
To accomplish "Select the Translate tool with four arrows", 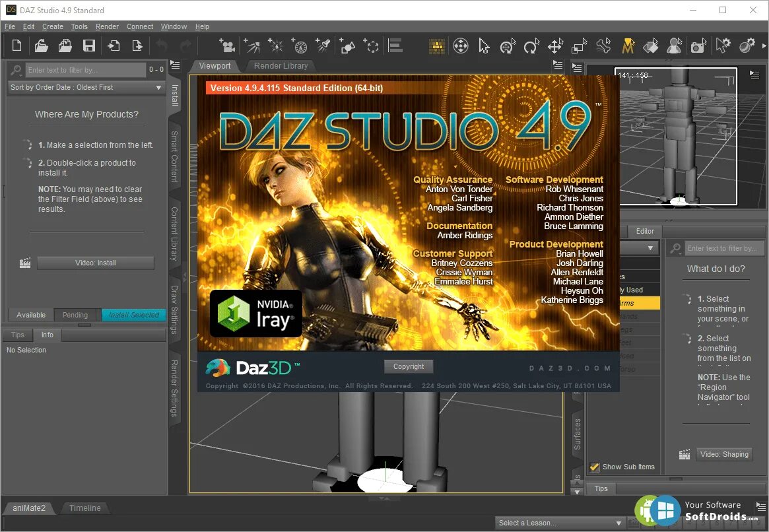I will pos(556,46).
